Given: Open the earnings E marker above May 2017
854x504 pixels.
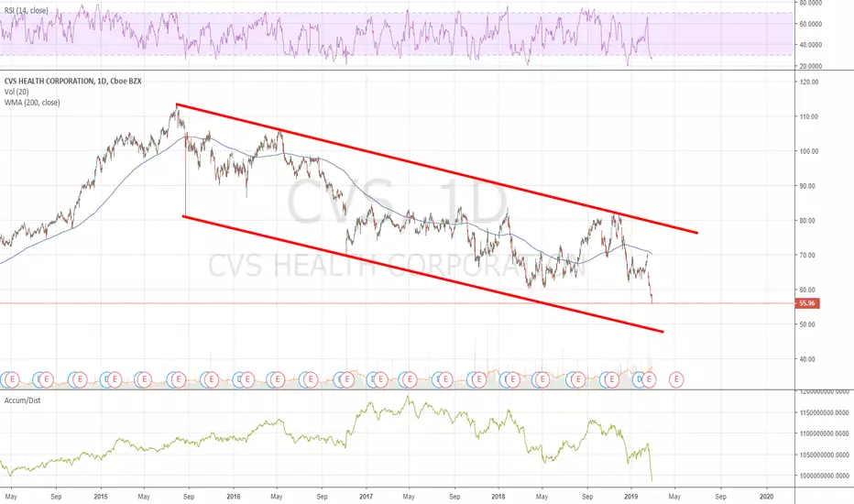Looking at the screenshot, I should [411, 378].
